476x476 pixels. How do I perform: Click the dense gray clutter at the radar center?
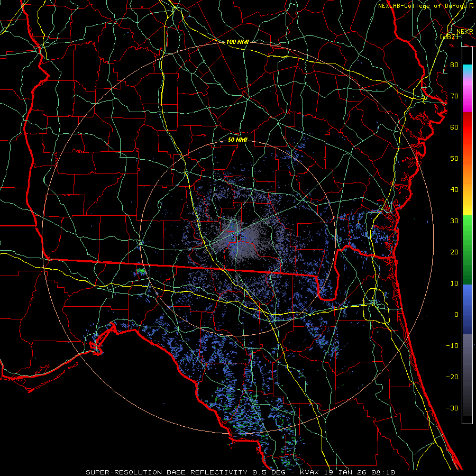[240, 239]
